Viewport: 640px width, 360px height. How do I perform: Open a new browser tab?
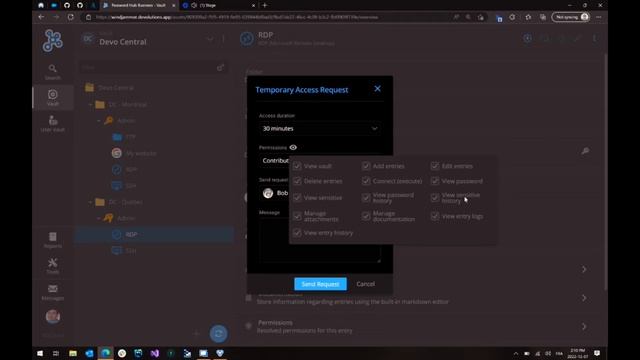click(x=265, y=5)
